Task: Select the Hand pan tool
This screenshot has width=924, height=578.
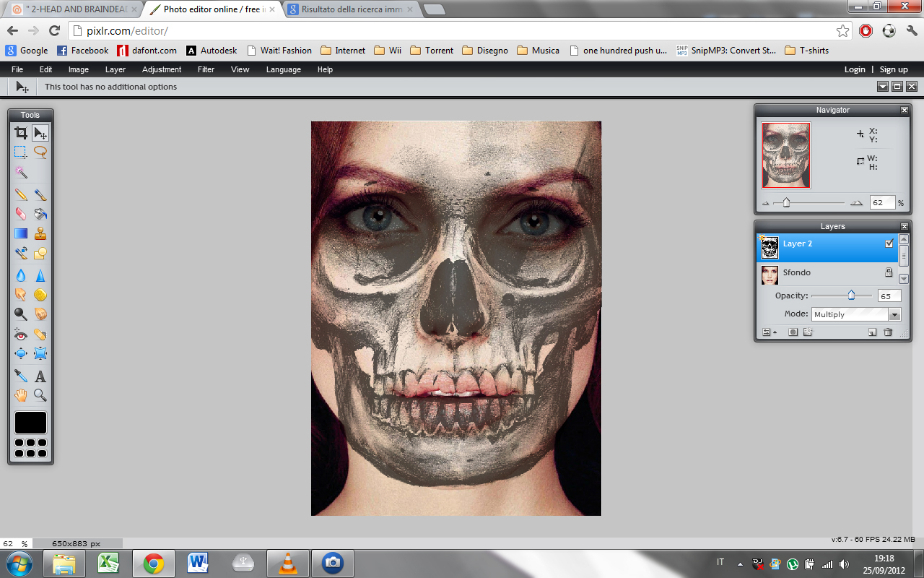Action: click(x=21, y=395)
